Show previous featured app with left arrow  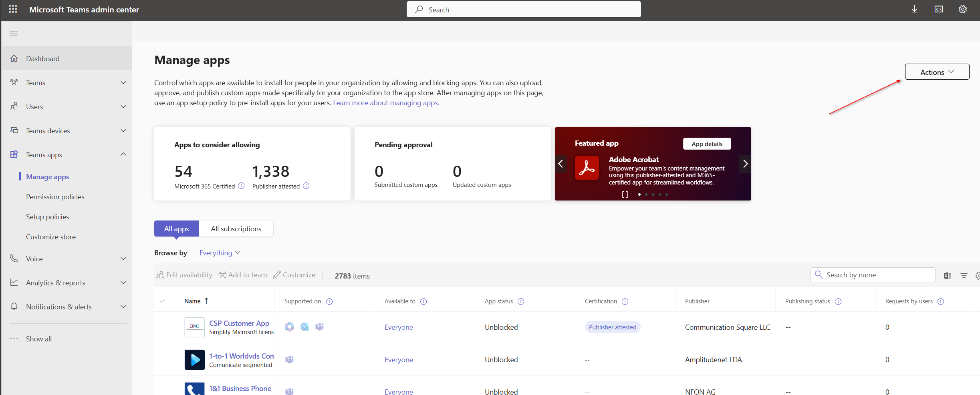(561, 164)
